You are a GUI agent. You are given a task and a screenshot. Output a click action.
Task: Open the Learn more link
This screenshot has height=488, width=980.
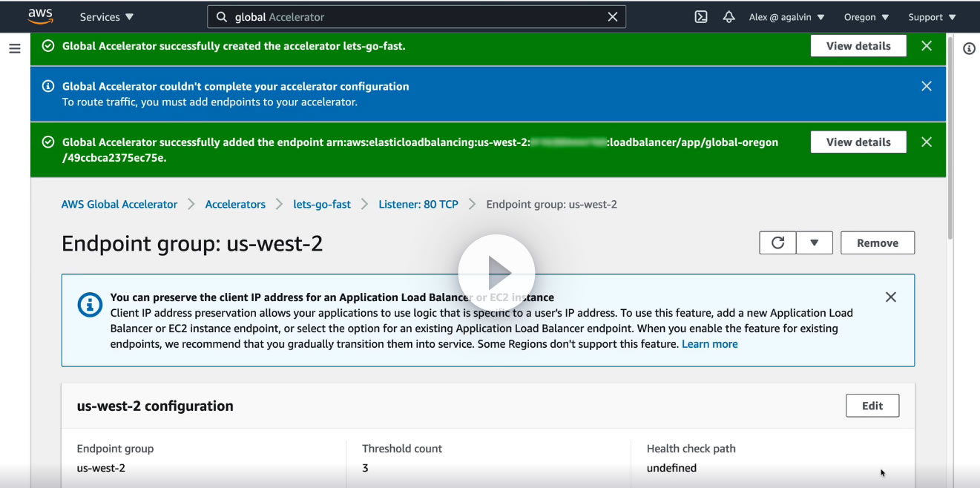[710, 344]
